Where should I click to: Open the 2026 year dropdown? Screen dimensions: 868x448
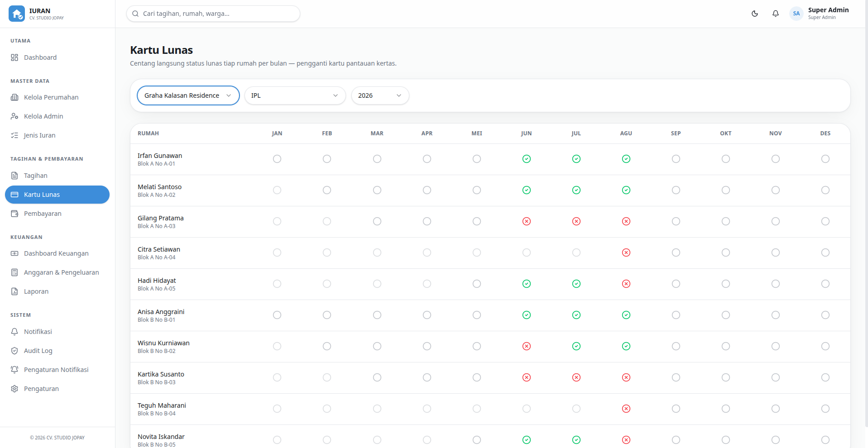(x=380, y=95)
